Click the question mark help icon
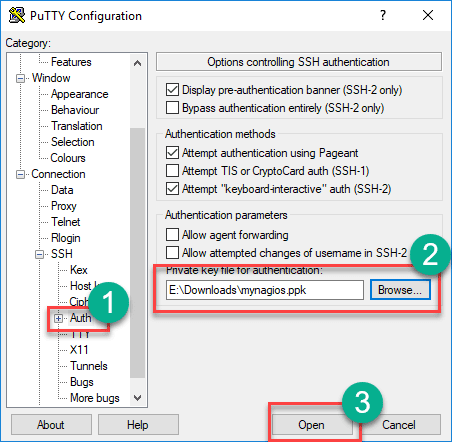This screenshot has width=452, height=442. click(383, 15)
